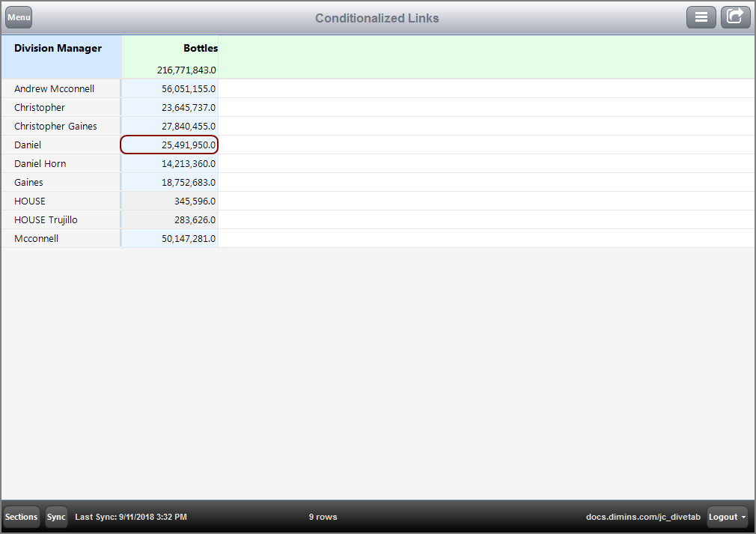Select the Christopher Gaines row
Screen dimensions: 756x534
(55, 126)
